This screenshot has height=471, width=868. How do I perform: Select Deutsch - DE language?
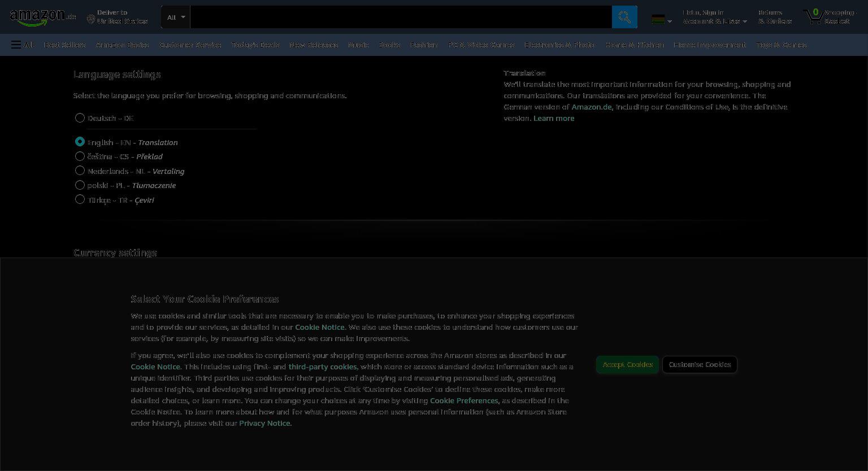pos(80,117)
